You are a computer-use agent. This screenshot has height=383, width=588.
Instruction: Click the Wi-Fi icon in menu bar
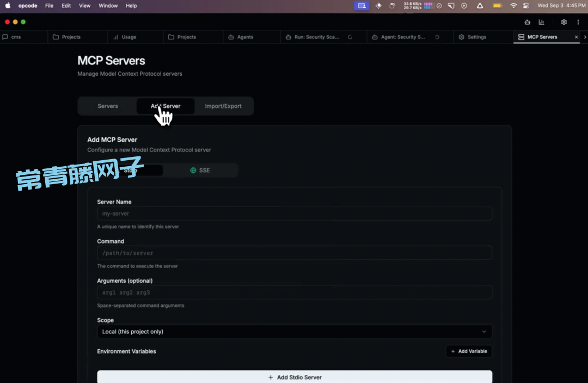point(513,6)
